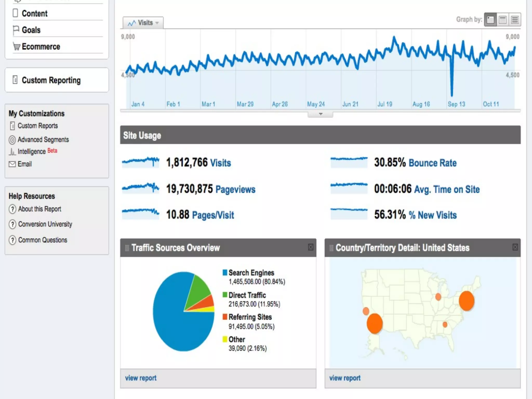Image resolution: width=532 pixels, height=399 pixels.
Task: Click the Email envelope icon
Action: pos(12,164)
